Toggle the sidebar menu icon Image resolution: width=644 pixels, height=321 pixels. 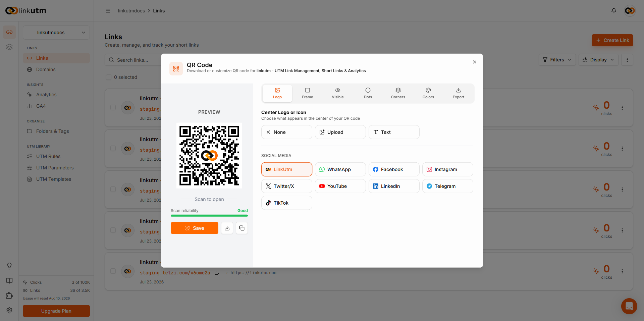pos(108,11)
